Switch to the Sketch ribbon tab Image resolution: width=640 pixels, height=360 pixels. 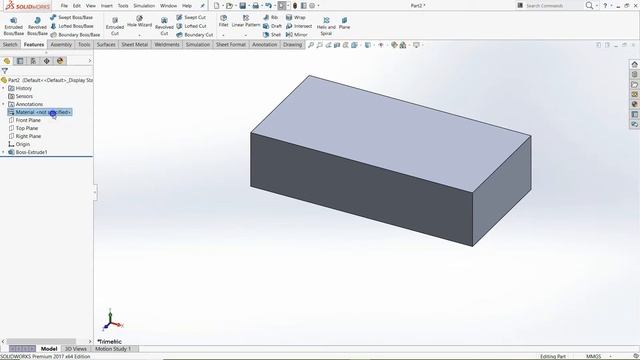[10, 44]
